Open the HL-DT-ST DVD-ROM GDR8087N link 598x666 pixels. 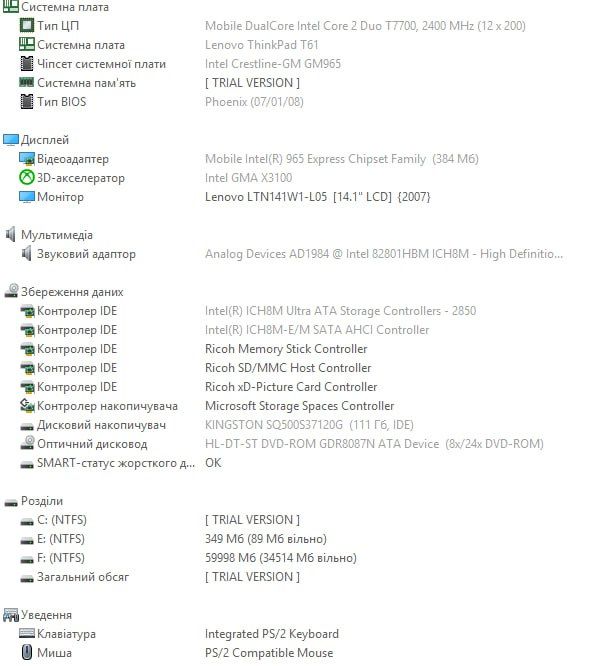pyautogui.click(x=374, y=444)
